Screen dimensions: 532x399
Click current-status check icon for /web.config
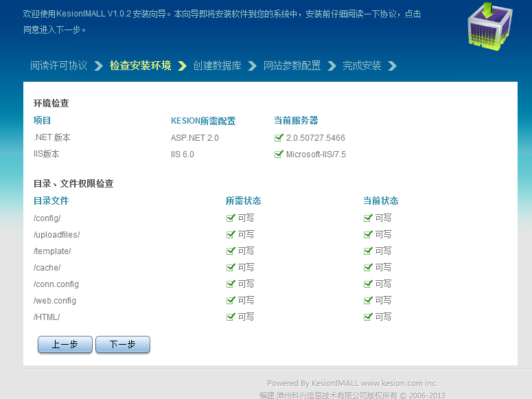[x=368, y=301]
